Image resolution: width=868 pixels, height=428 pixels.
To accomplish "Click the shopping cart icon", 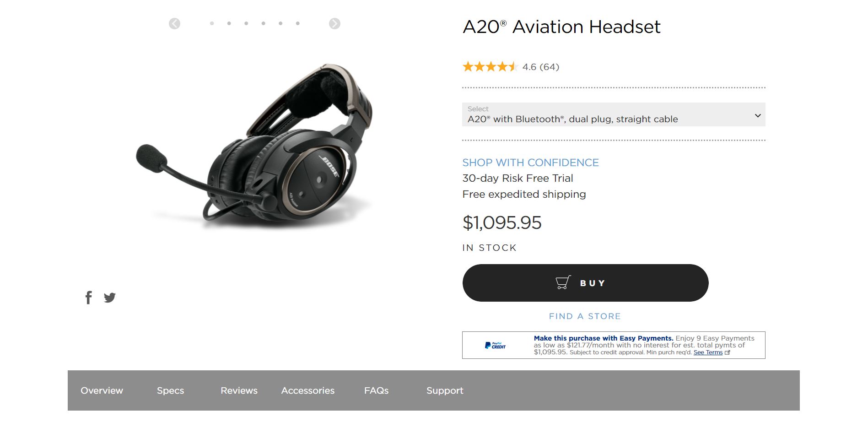I will tap(563, 282).
